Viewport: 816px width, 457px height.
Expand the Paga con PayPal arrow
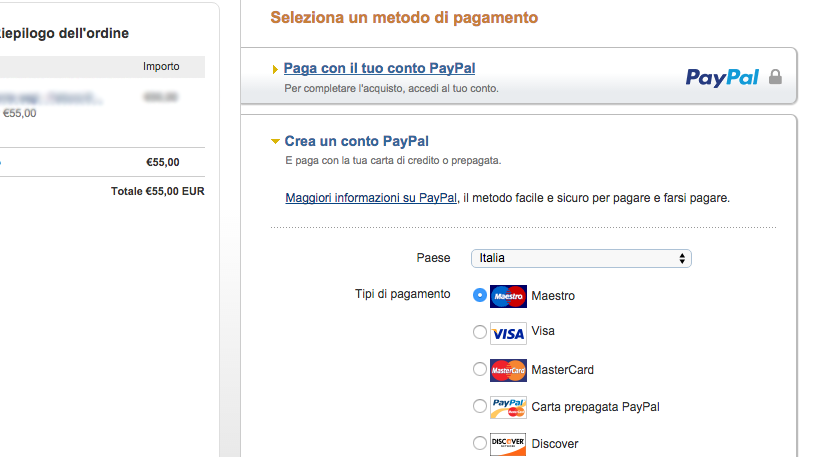[x=275, y=69]
